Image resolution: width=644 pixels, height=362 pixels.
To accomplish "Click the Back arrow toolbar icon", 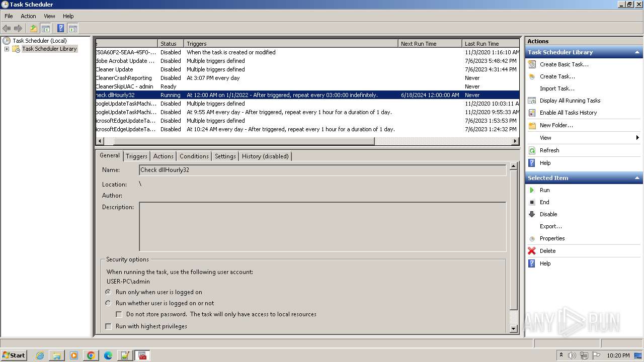I will coord(7,29).
